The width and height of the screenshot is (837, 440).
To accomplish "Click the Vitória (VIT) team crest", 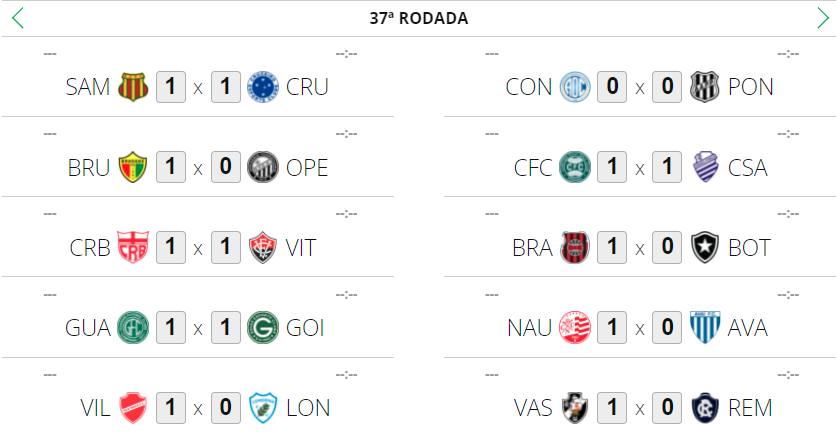I will point(263,247).
